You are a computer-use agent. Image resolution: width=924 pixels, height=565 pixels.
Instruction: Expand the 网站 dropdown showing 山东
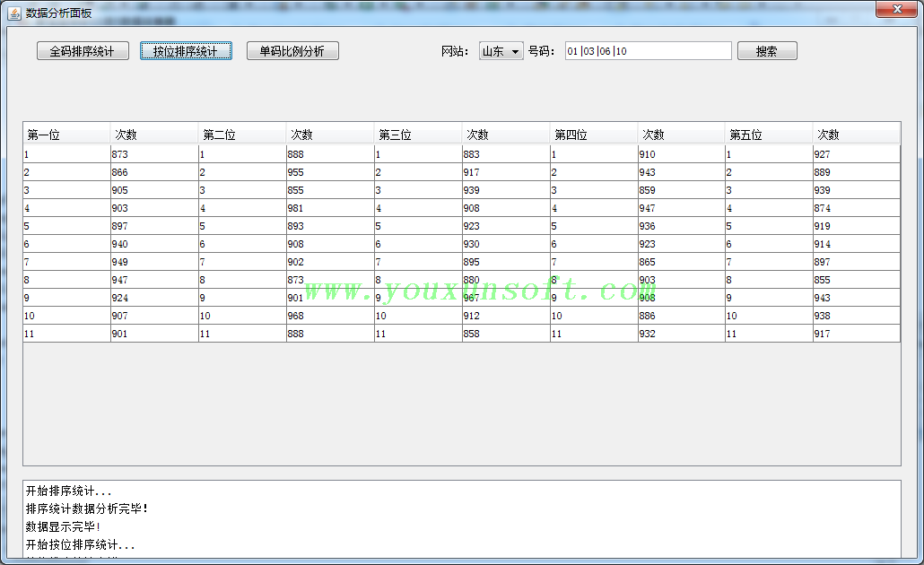coord(501,51)
